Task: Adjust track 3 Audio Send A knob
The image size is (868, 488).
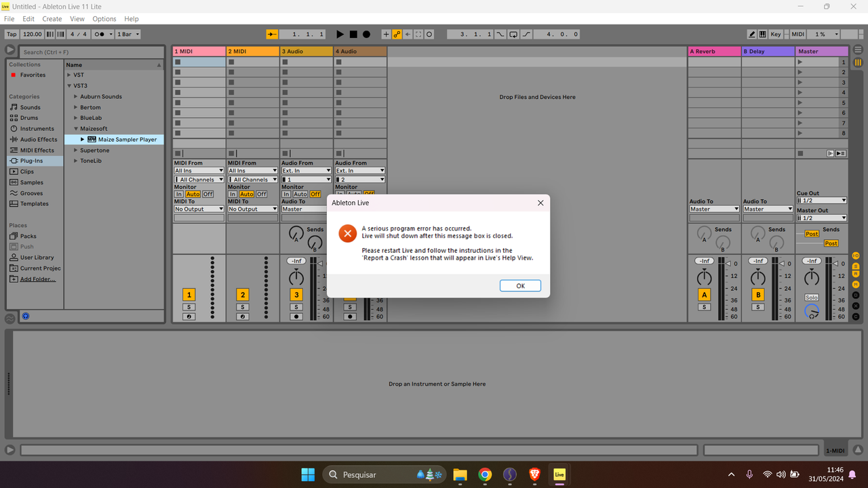Action: tap(296, 235)
